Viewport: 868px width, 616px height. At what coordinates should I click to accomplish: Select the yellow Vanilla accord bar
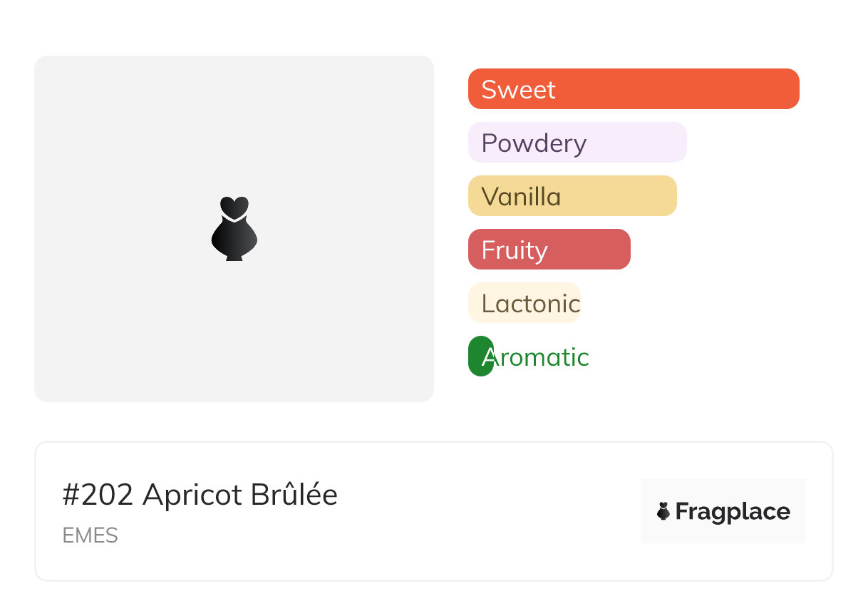point(620,196)
